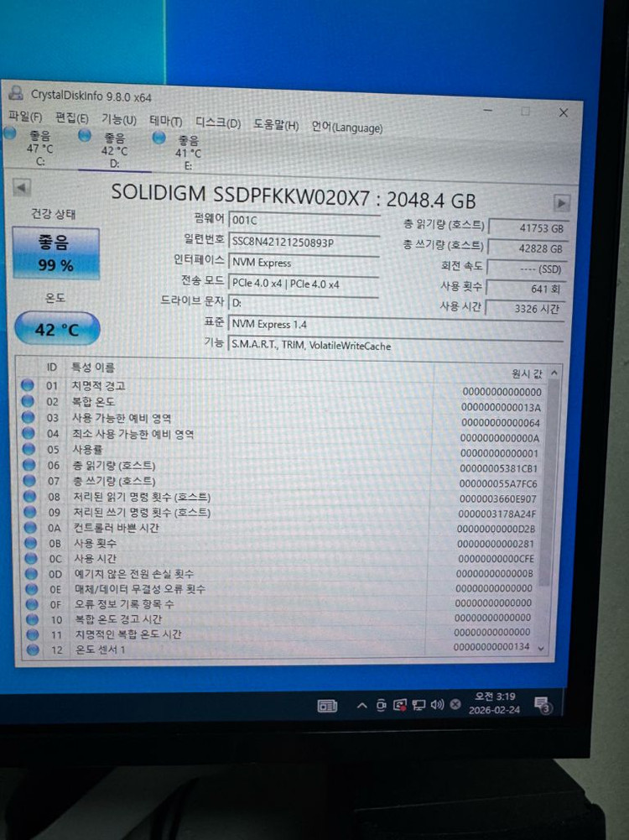Click rotation rate value ---- (SSD)
Viewport: 629px width, 840px height.
click(x=527, y=269)
